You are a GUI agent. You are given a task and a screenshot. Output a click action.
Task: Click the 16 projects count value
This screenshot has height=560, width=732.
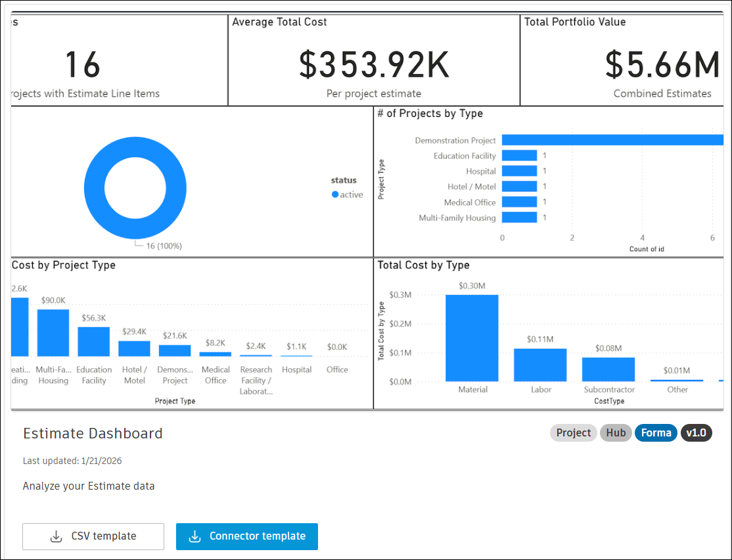click(83, 64)
